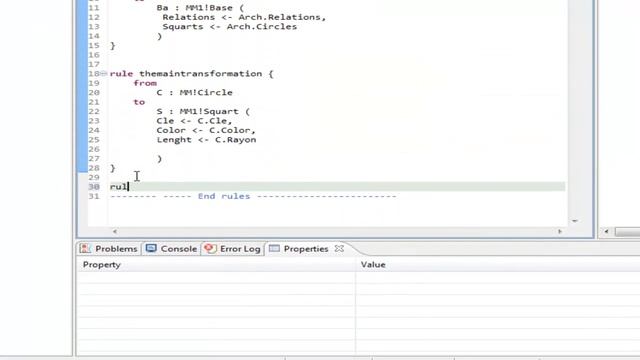
Task: Click the 'from' keyword on line 19
Action: (x=145, y=83)
